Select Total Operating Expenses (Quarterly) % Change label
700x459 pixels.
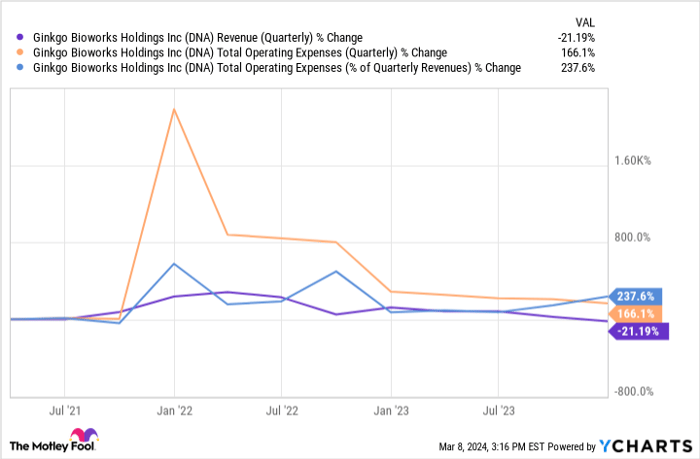tap(240, 53)
